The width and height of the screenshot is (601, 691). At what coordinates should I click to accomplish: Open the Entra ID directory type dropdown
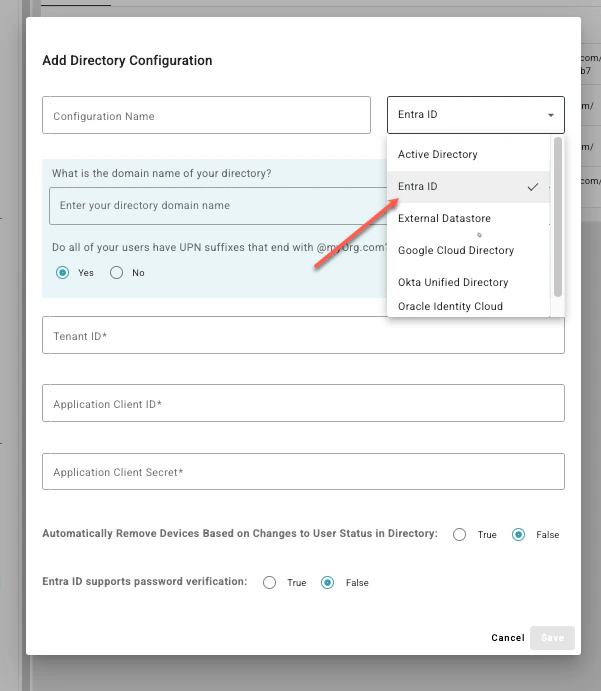475,115
